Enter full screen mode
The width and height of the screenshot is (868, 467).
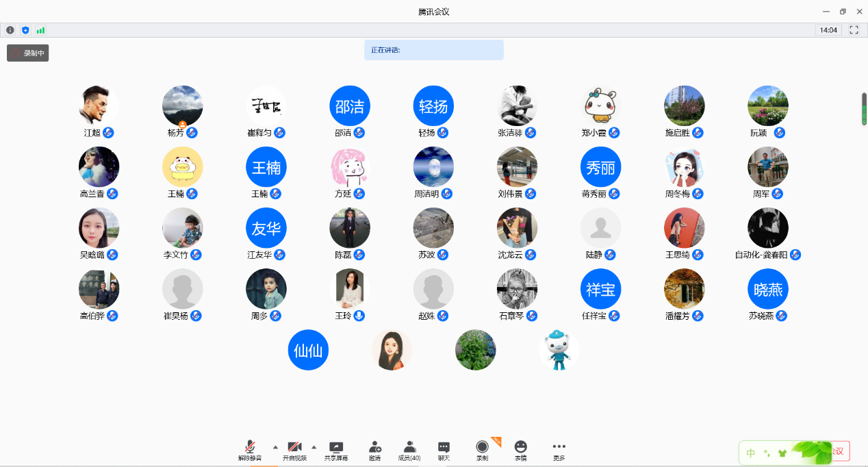[x=854, y=30]
